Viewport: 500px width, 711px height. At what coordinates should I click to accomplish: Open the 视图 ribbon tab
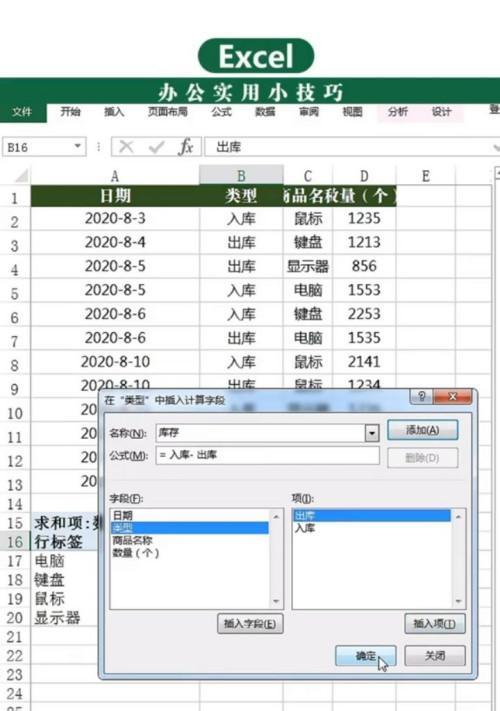pyautogui.click(x=352, y=112)
